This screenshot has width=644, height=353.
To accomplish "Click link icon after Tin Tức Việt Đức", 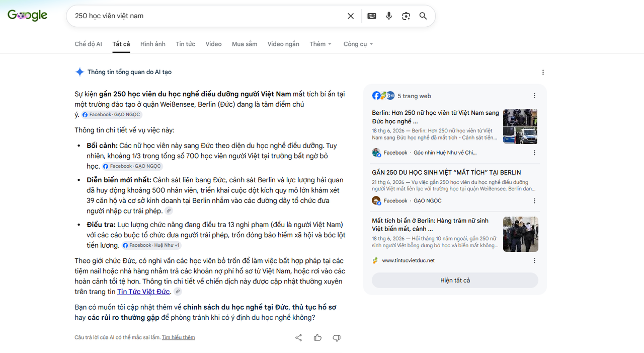I will (178, 292).
